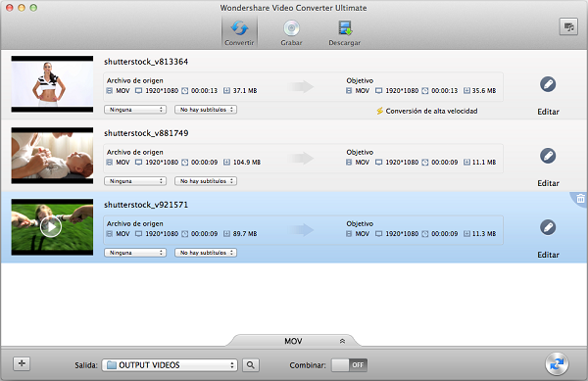Open subtitle dropdown for shutterstock_v881749
This screenshot has height=381, width=588.
click(x=206, y=181)
